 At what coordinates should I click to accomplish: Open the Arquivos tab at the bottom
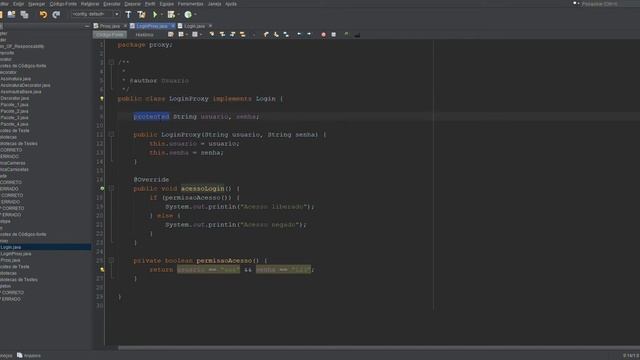click(29, 356)
